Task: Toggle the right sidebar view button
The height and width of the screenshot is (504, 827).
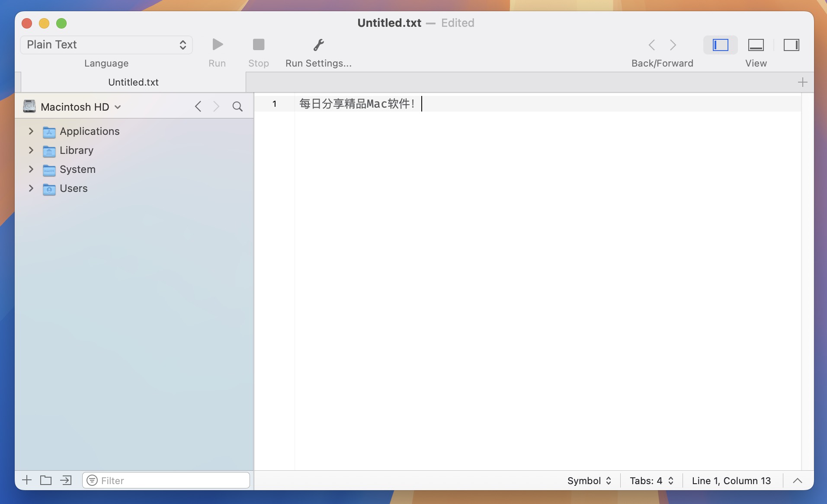Action: (x=792, y=45)
